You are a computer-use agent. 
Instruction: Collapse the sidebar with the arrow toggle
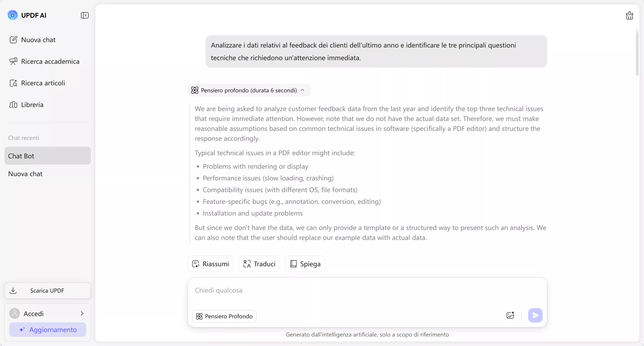(x=85, y=15)
